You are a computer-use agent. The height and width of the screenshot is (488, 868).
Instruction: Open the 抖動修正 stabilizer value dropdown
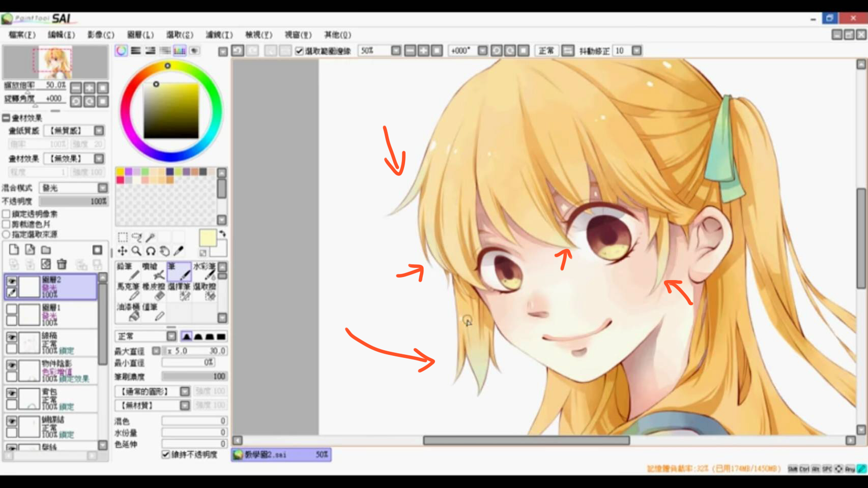click(636, 51)
